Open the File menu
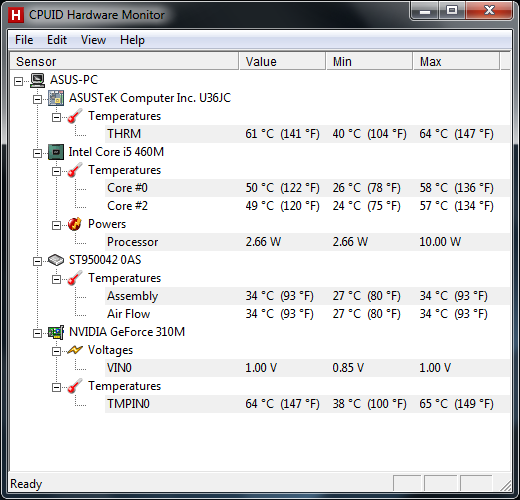Screen dimensions: 520x500 tap(24, 40)
